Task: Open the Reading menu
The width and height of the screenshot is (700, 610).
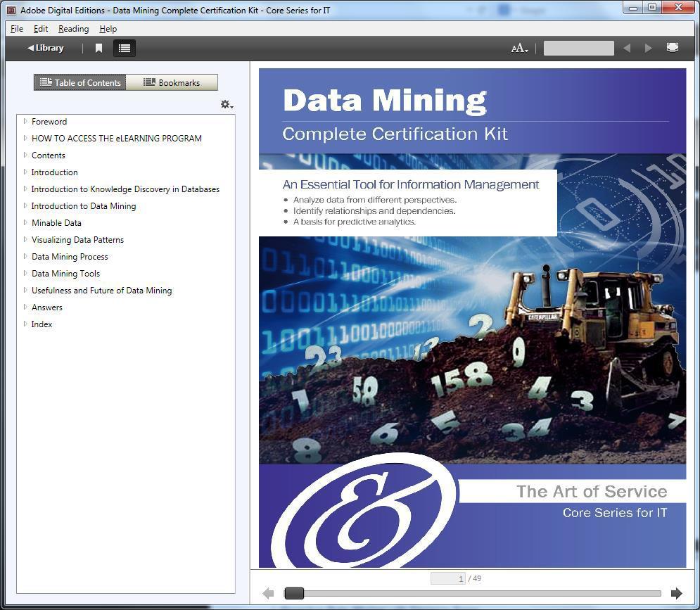Action: [x=73, y=29]
